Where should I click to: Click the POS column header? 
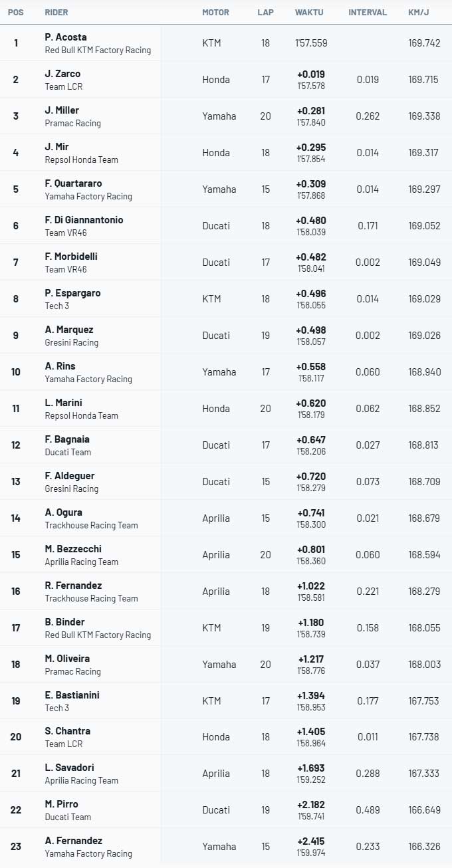[x=15, y=13]
